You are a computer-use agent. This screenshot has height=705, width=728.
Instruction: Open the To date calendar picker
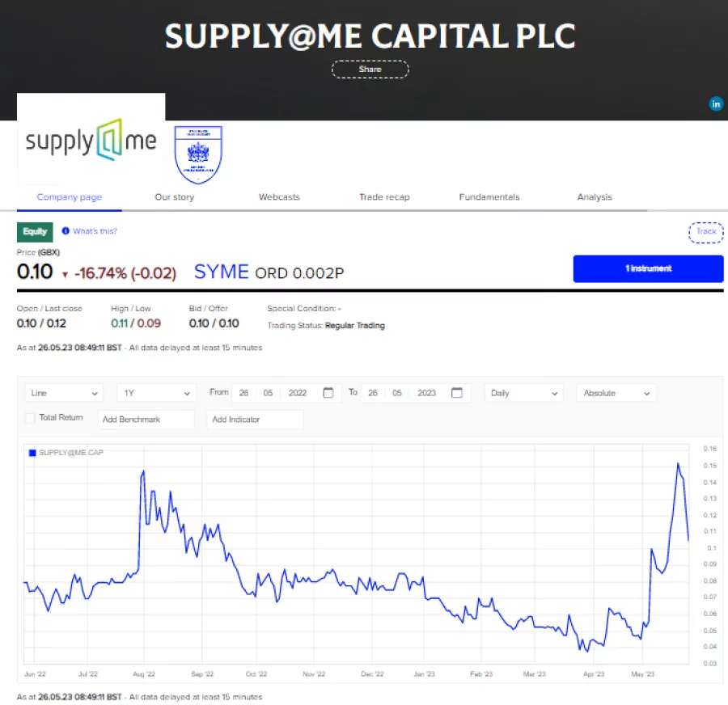click(x=457, y=392)
